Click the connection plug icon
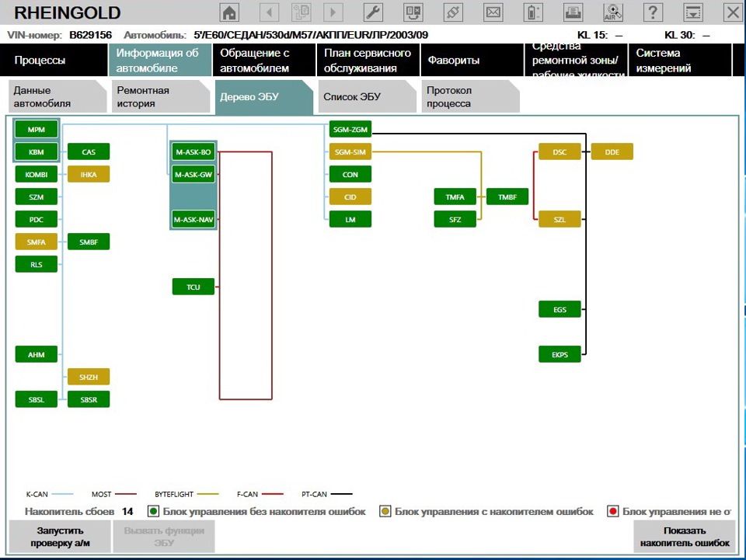746x560 pixels. pos(453,12)
